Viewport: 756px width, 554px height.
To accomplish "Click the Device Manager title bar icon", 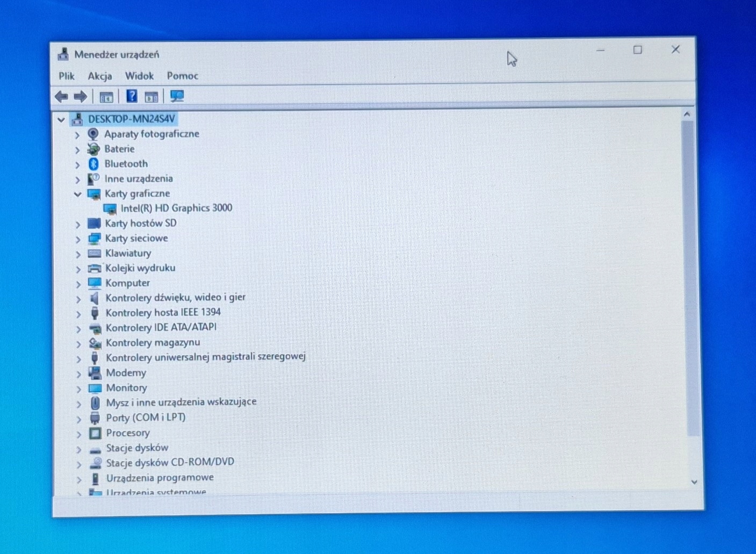I will pos(63,54).
